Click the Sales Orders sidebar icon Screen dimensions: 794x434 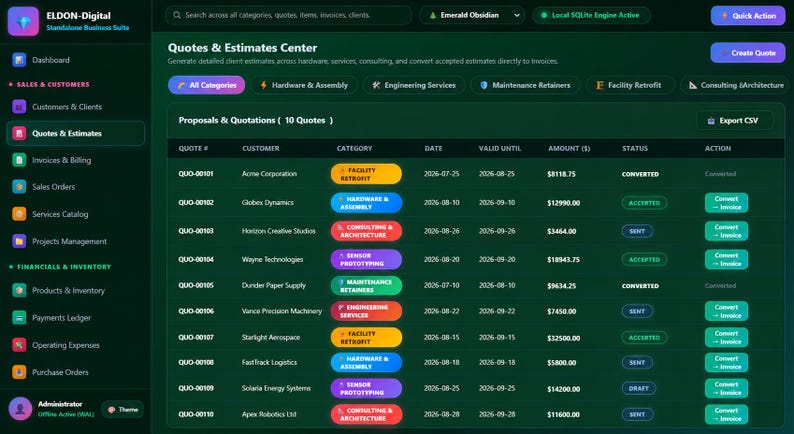point(19,187)
